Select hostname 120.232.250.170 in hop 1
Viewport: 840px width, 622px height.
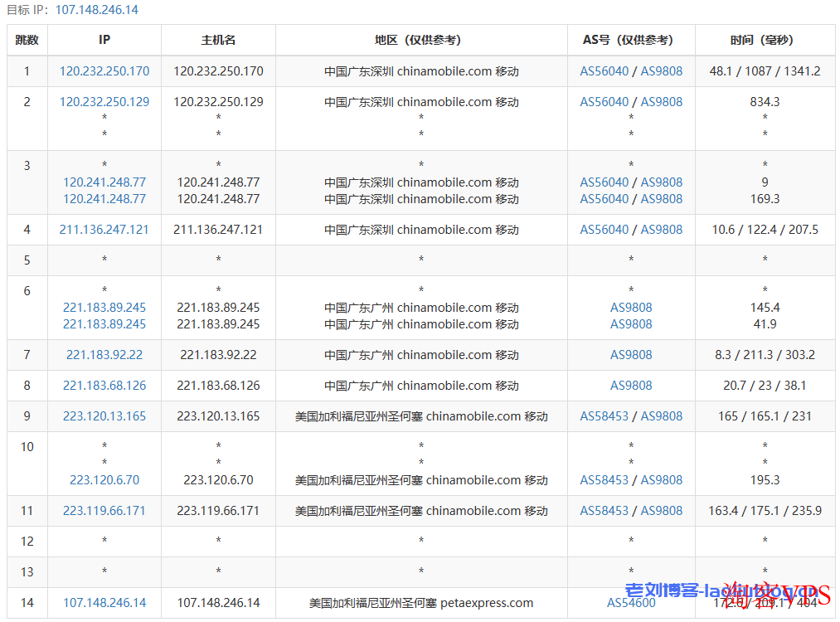coord(218,71)
